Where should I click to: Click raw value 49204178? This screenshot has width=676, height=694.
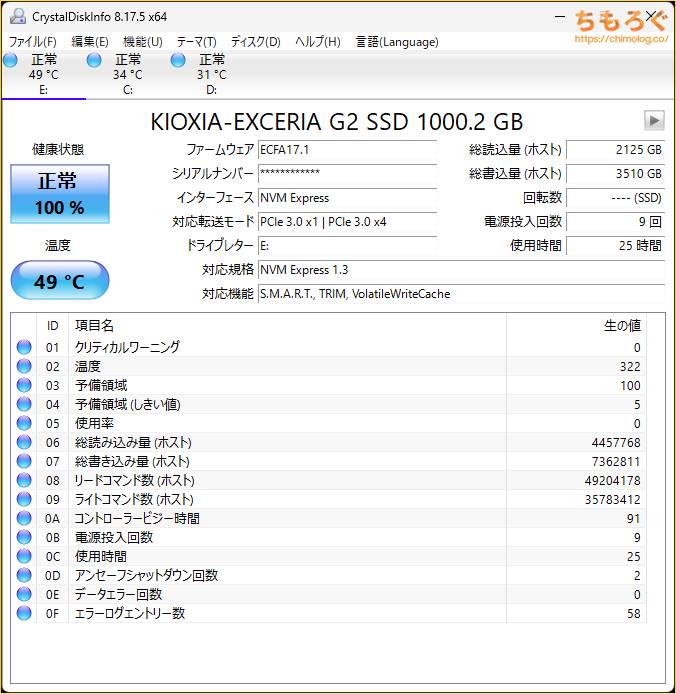coord(612,481)
